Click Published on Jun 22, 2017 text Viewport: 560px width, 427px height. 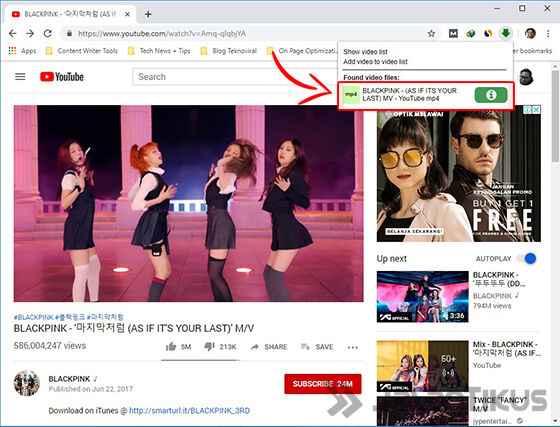coord(91,389)
